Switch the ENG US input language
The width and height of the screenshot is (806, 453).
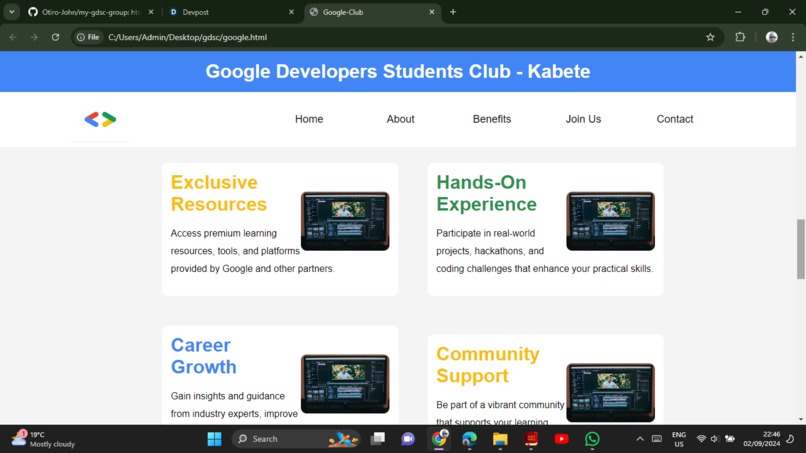(679, 439)
